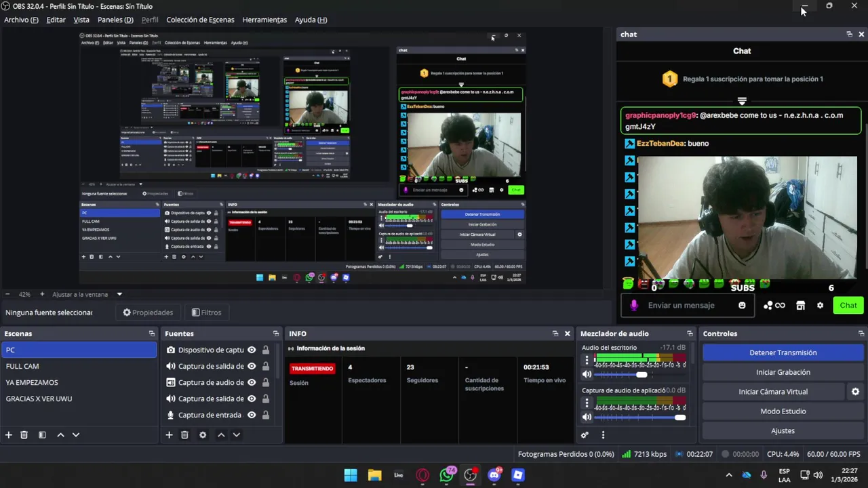The height and width of the screenshot is (488, 868).
Task: Add a new scene with the plus icon
Action: (x=9, y=435)
